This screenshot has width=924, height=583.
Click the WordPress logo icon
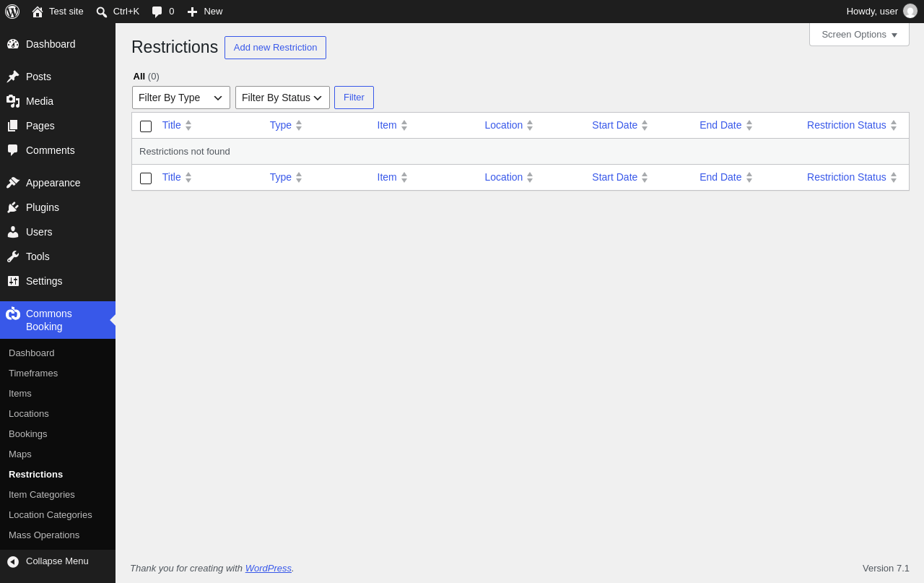[x=12, y=12]
